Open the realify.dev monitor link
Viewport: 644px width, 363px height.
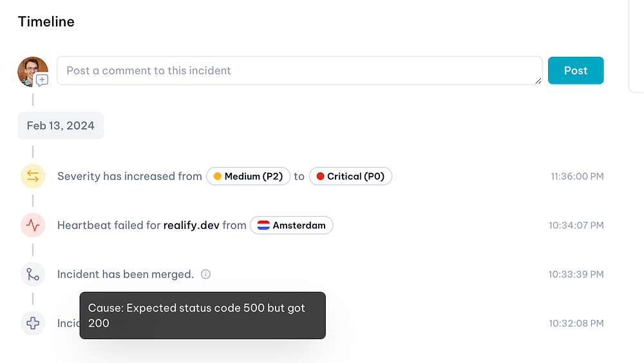[191, 226]
